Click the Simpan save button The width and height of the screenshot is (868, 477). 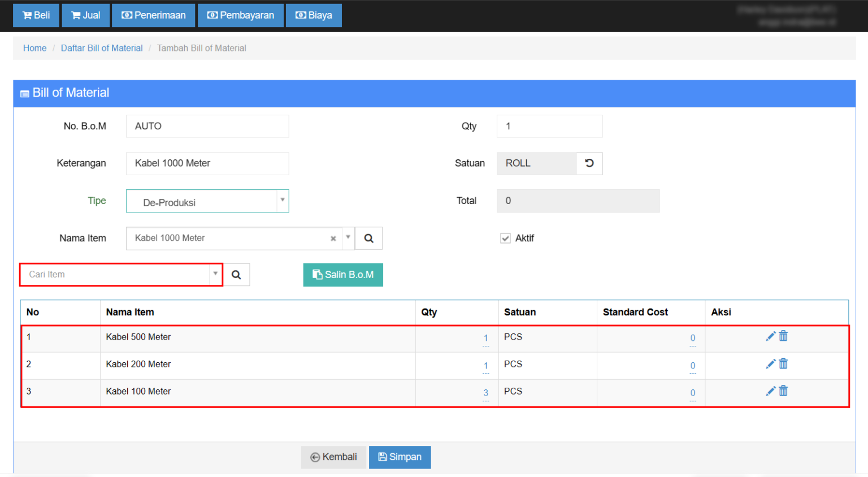pos(400,457)
